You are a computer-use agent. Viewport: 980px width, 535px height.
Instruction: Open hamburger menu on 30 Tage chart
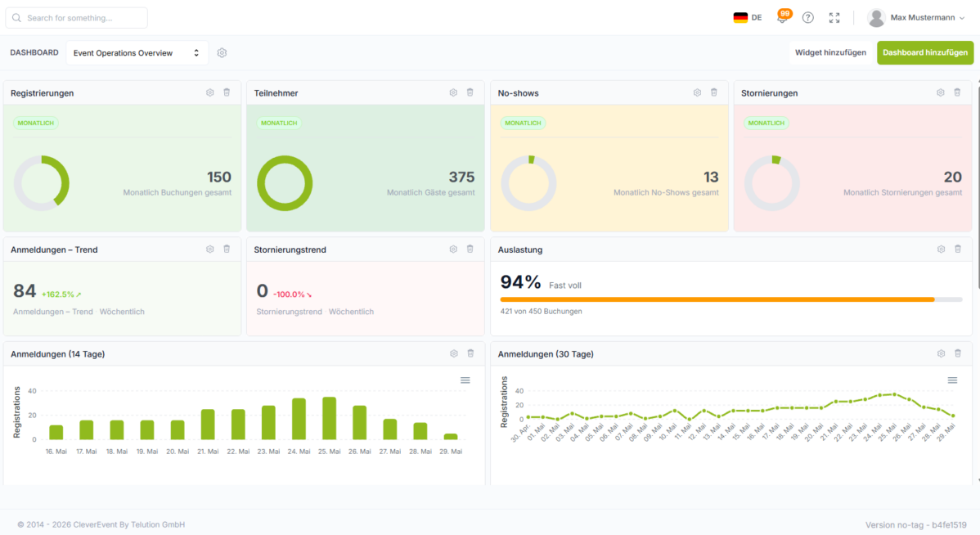point(952,380)
